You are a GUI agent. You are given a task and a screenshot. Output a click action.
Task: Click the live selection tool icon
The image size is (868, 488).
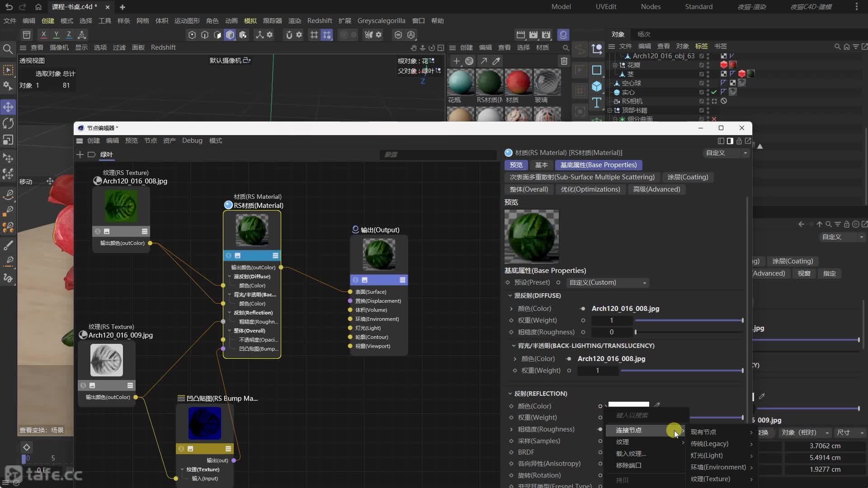(x=8, y=70)
